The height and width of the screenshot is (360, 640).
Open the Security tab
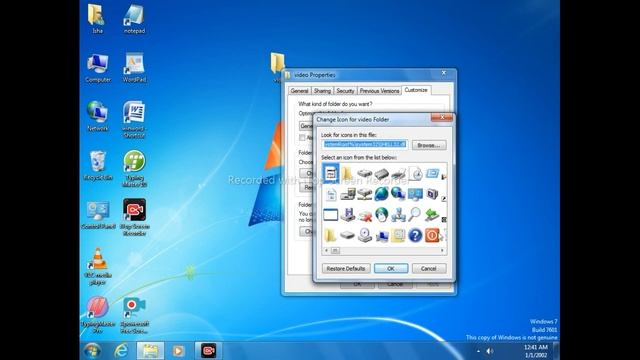click(345, 91)
